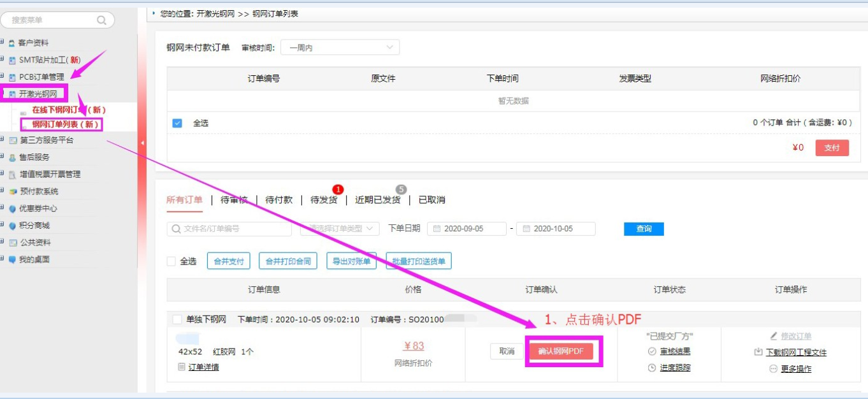
Task: Click the 审核结果 check-circle icon
Action: (651, 351)
